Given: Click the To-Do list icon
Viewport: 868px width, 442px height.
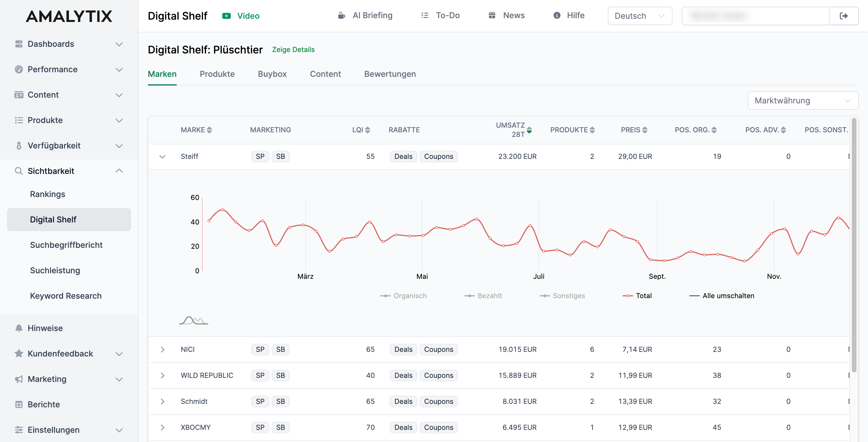Looking at the screenshot, I should point(424,16).
